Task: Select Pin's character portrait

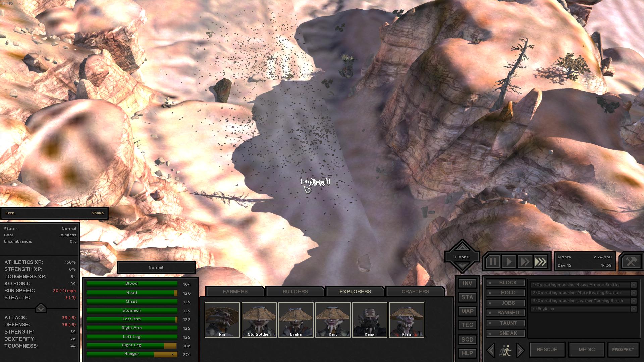Action: pyautogui.click(x=222, y=320)
